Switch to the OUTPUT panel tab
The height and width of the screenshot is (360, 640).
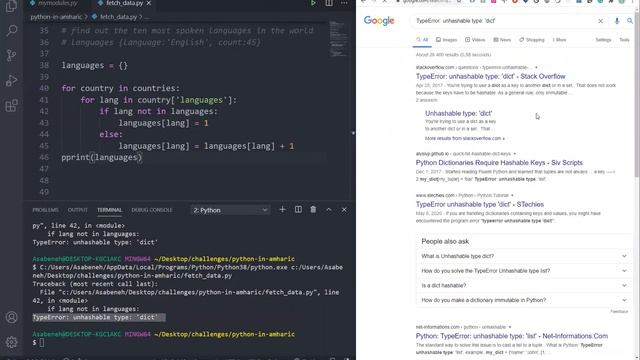pos(78,210)
